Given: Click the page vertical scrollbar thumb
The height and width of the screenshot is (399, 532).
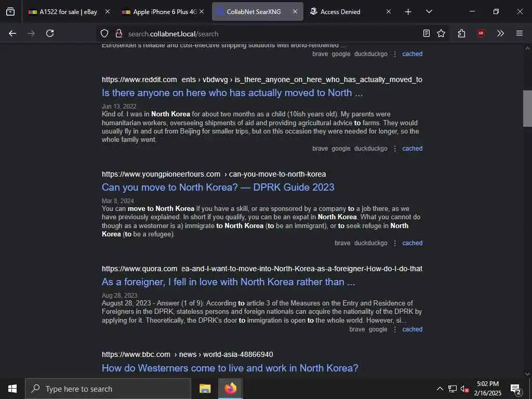Looking at the screenshot, I should [x=527, y=109].
